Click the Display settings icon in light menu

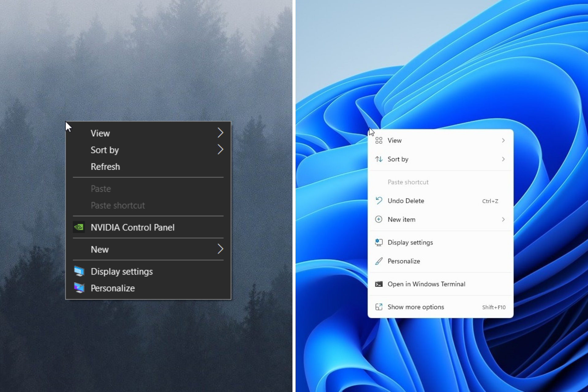pos(379,242)
